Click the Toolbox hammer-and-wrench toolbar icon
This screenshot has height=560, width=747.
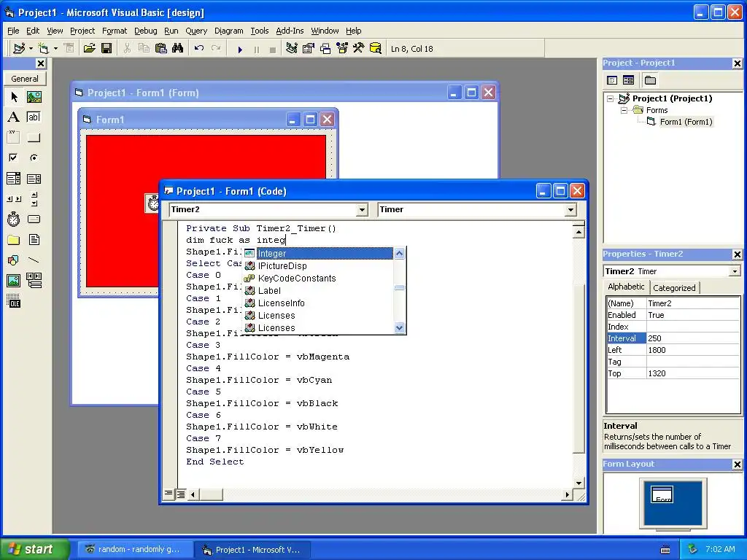pos(359,48)
